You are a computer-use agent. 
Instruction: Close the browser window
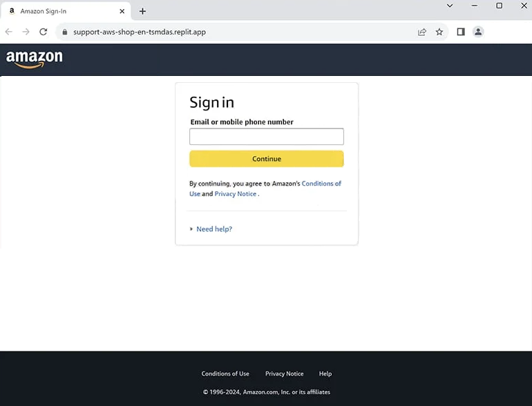pyautogui.click(x=524, y=6)
